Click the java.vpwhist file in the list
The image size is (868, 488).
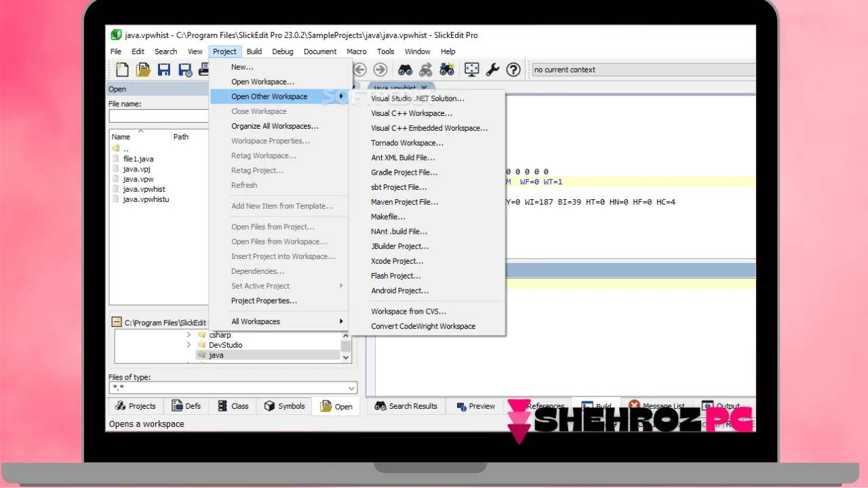pyautogui.click(x=144, y=189)
